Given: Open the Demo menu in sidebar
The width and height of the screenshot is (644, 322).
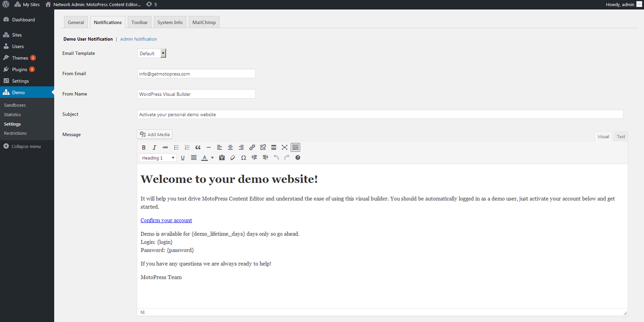Looking at the screenshot, I should tap(27, 92).
